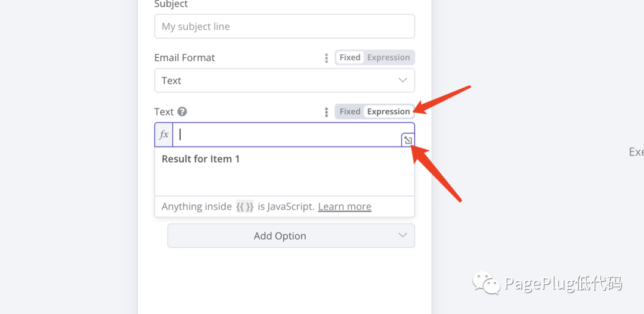
Task: Open the expanded expression editor
Action: coord(407,140)
